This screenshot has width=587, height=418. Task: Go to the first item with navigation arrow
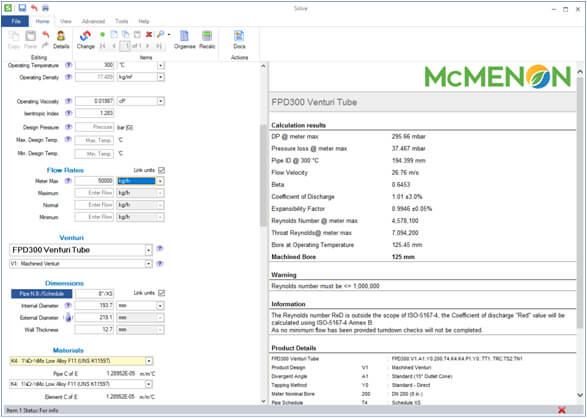[102, 46]
